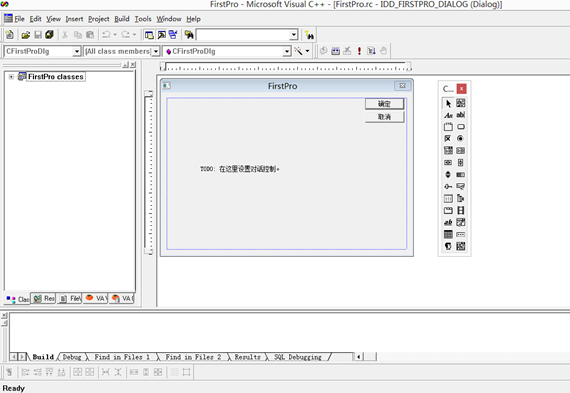Click the New Text File toolbar icon

[x=10, y=35]
